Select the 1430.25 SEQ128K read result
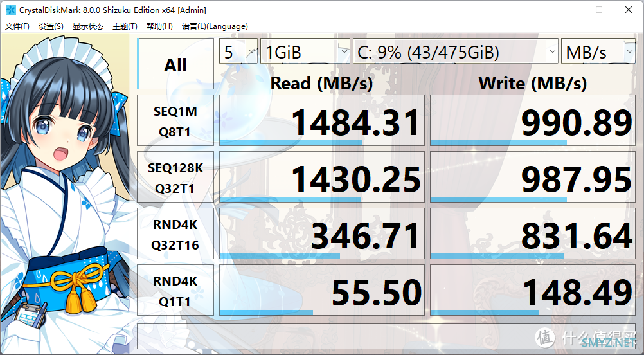The image size is (644, 355). coord(321,177)
